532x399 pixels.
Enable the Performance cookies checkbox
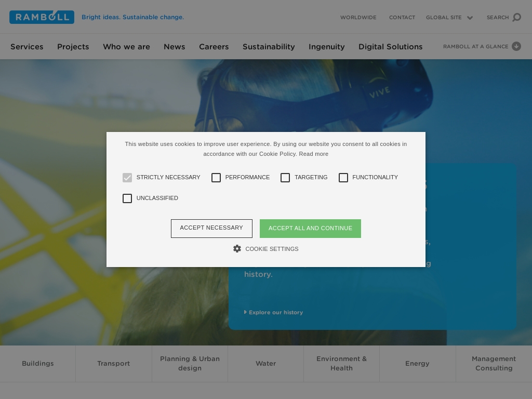(216, 178)
